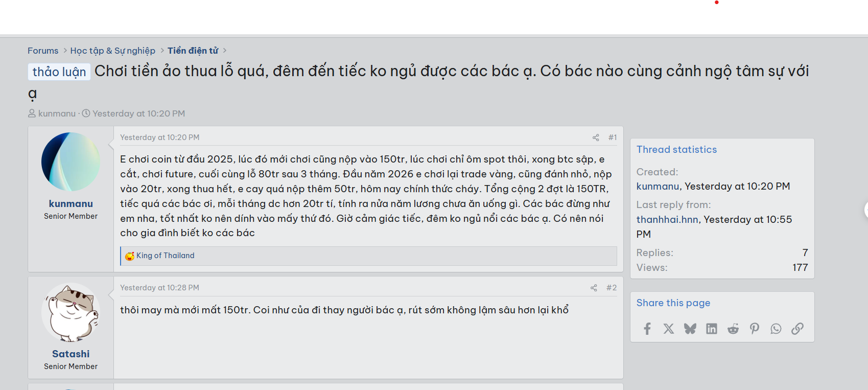The height and width of the screenshot is (390, 868).
Task: Share thread on X (Twitter)
Action: click(669, 329)
